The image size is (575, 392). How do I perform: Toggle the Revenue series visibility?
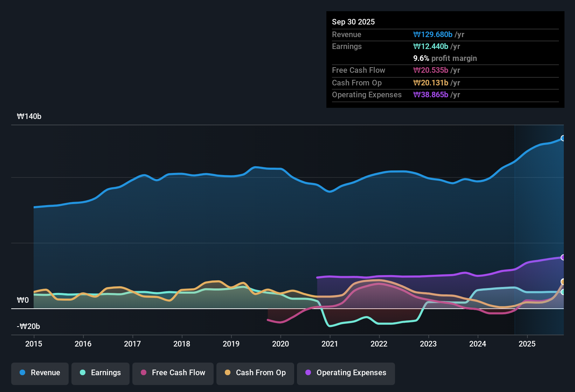(x=40, y=373)
